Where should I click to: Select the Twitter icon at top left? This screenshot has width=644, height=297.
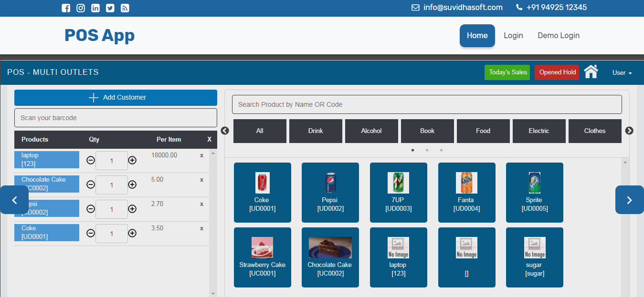(x=110, y=8)
